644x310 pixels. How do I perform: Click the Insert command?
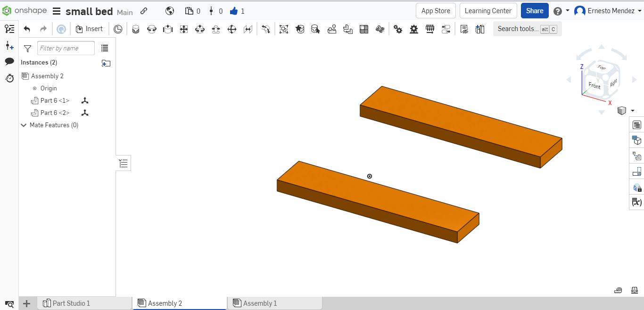pyautogui.click(x=90, y=29)
